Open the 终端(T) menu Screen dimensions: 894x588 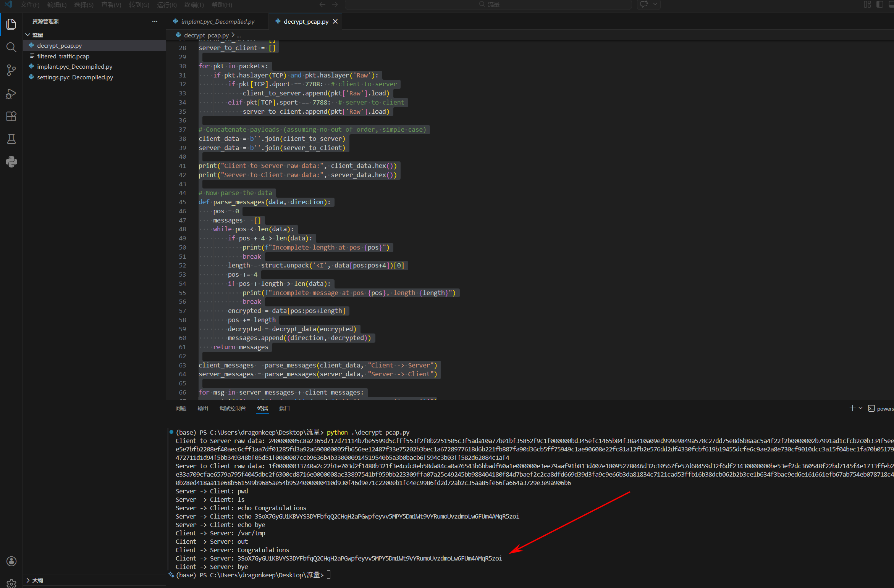(194, 5)
